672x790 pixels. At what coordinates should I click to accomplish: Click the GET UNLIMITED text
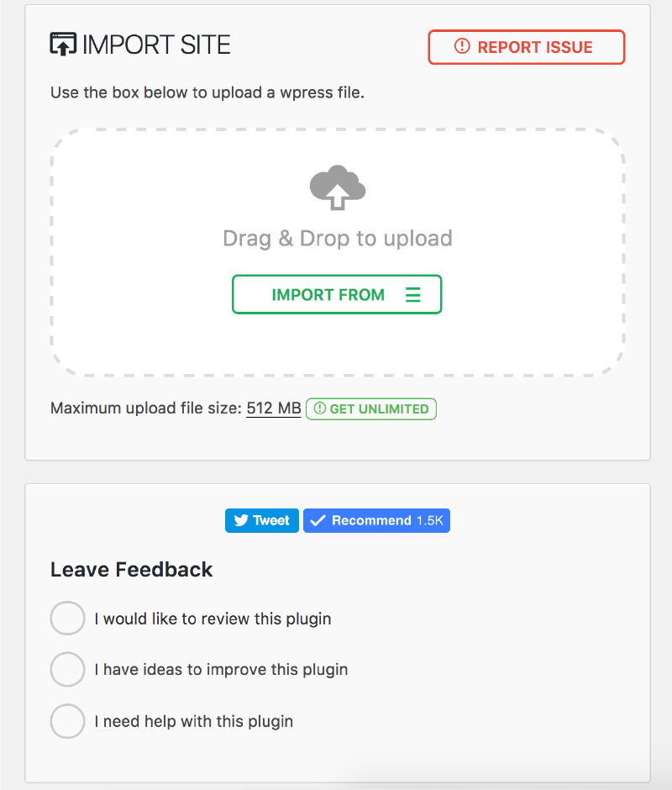pos(379,409)
